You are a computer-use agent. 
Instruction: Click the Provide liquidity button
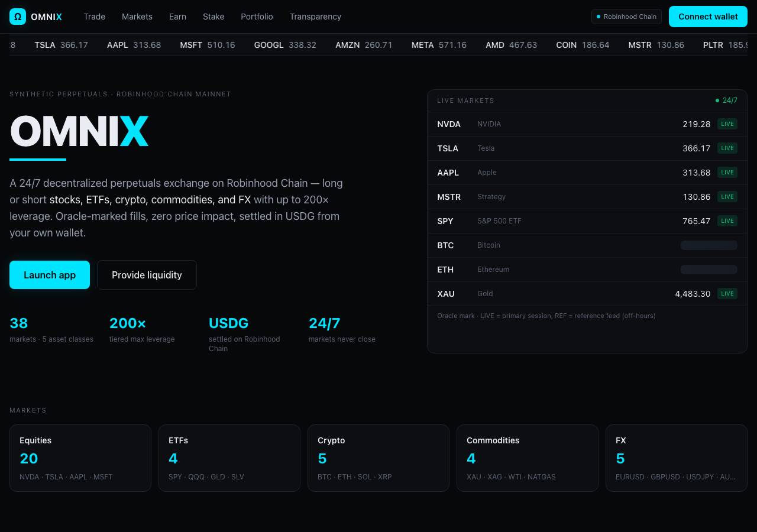147,275
